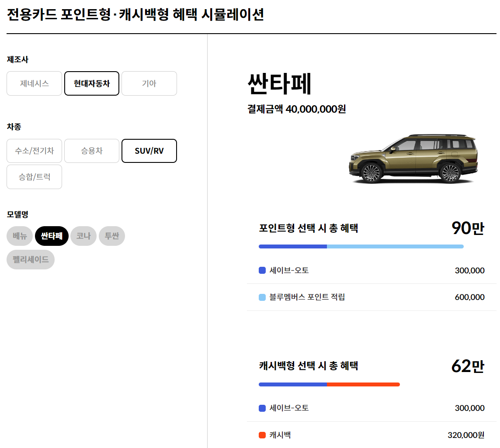
Task: Click 300,000 value under 포인트형 section
Action: [470, 271]
